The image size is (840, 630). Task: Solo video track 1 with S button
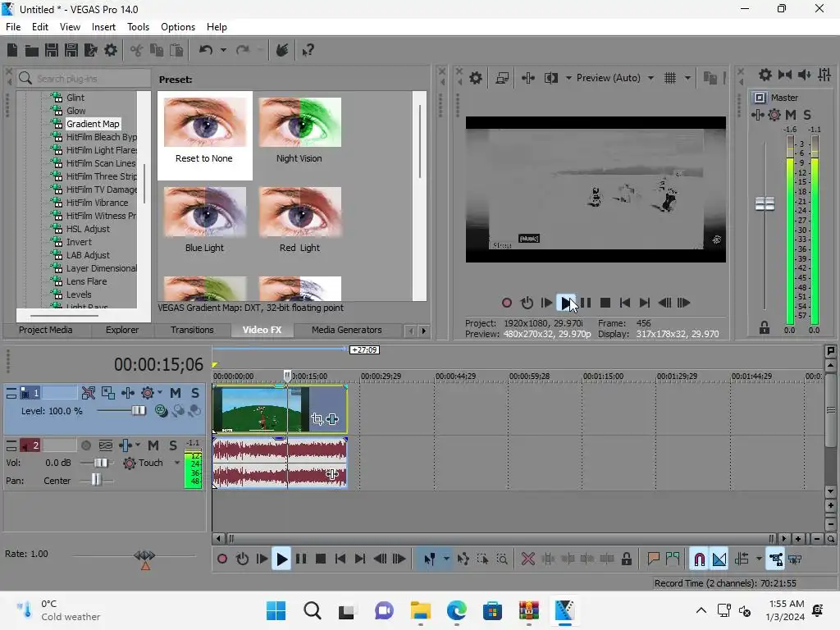click(195, 393)
